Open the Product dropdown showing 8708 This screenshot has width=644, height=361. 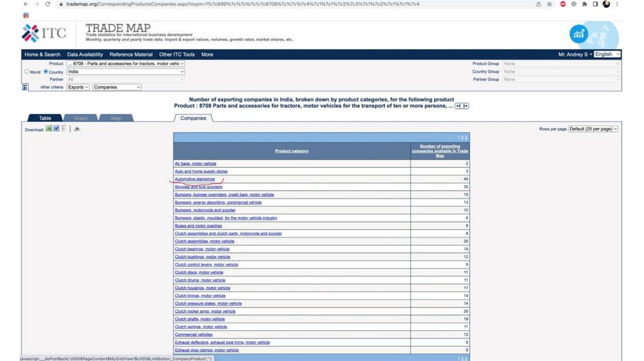click(125, 64)
